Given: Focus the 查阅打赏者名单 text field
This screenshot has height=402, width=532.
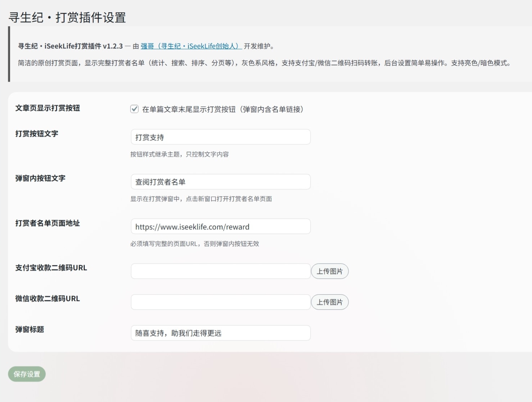Looking at the screenshot, I should (220, 182).
